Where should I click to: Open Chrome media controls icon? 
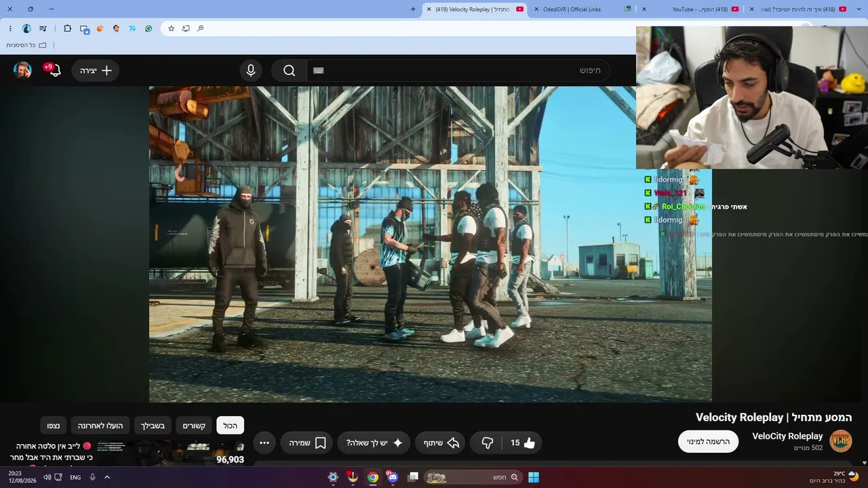(43, 28)
